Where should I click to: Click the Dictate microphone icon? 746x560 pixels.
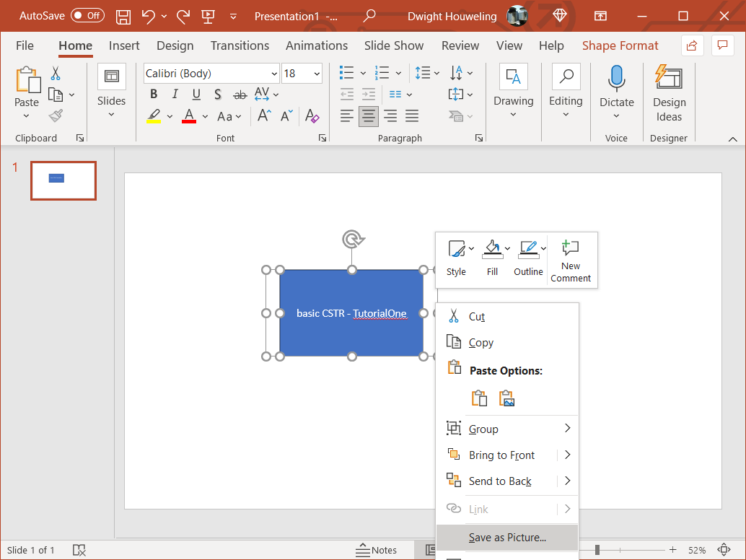coord(616,79)
